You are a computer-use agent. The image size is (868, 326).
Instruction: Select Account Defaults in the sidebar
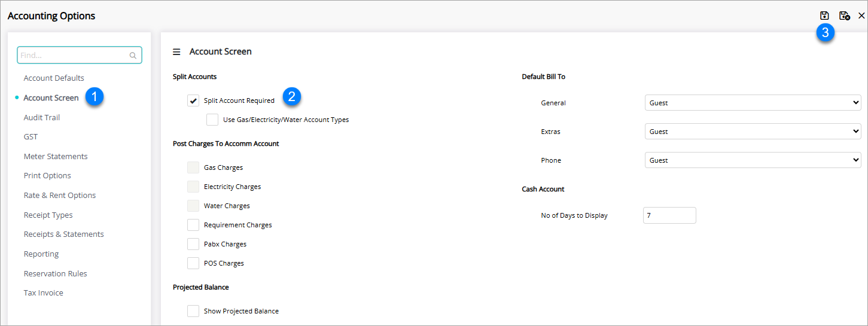click(x=54, y=78)
